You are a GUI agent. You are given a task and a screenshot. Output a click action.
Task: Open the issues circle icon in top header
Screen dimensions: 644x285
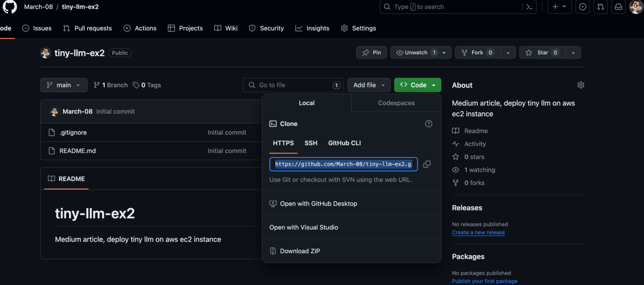point(582,7)
